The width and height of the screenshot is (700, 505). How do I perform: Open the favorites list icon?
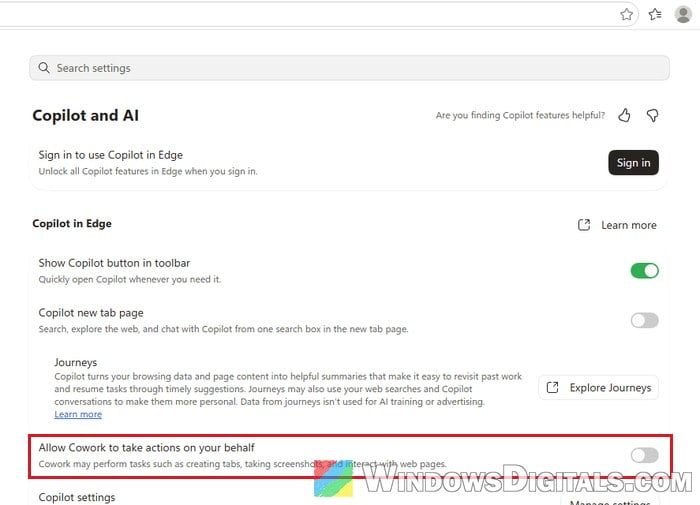[655, 15]
